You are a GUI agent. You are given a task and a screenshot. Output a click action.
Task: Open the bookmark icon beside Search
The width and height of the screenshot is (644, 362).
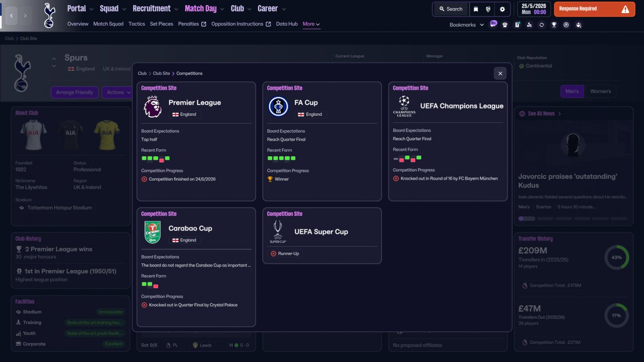476,9
